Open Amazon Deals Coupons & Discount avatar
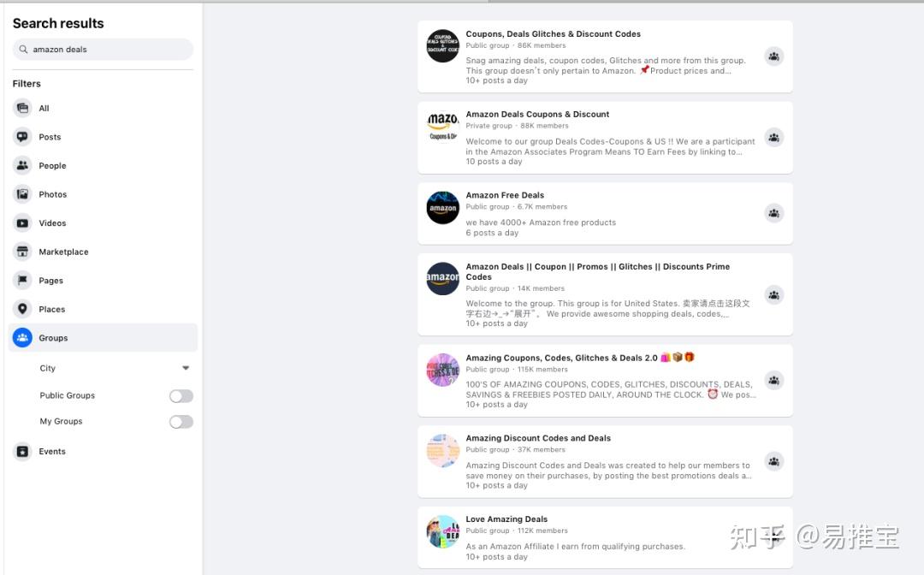The width and height of the screenshot is (924, 575). pyautogui.click(x=442, y=127)
